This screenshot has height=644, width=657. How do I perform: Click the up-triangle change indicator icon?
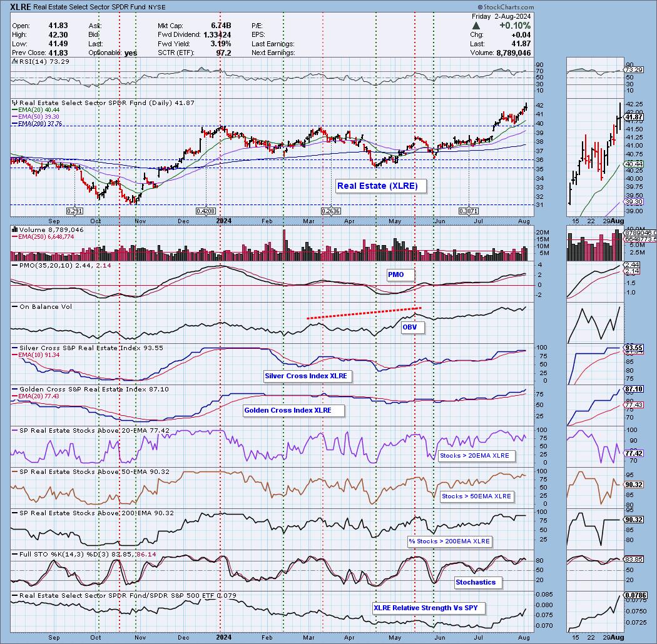[x=476, y=26]
